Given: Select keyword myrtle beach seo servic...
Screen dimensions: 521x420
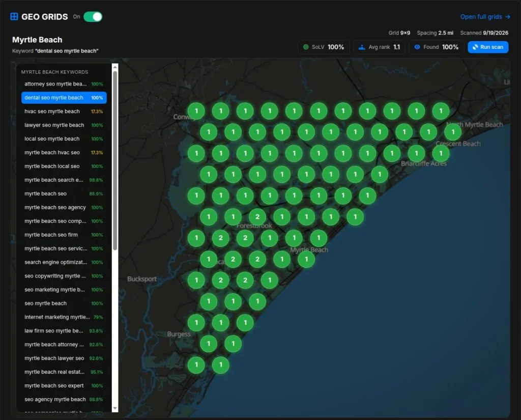Looking at the screenshot, I should click(64, 248).
